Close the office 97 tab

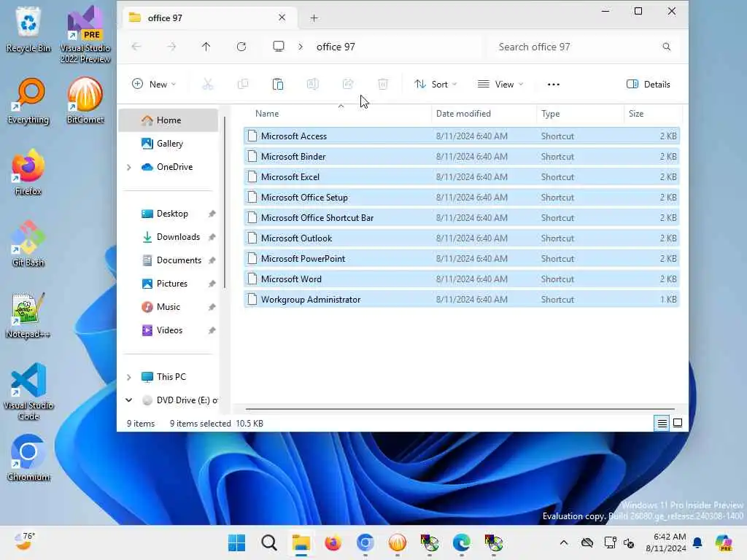coord(282,17)
